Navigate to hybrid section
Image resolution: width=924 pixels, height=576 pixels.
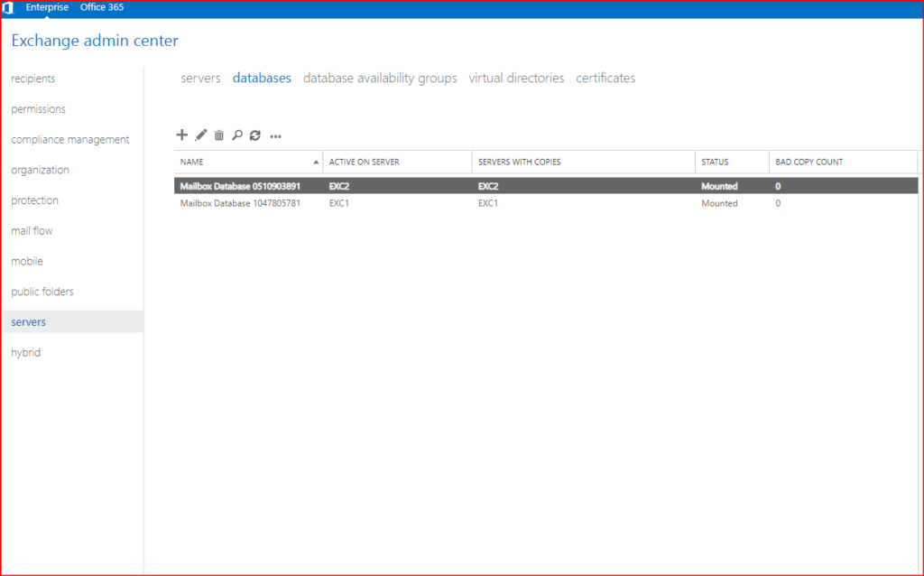click(25, 353)
